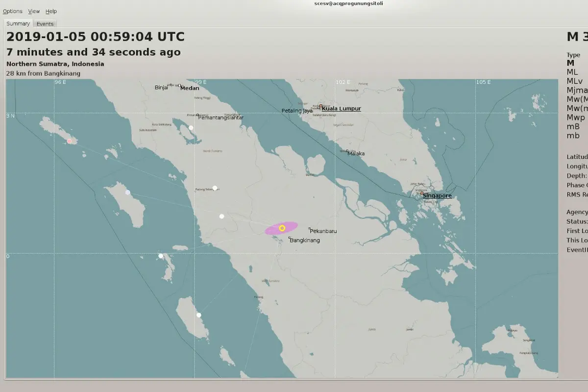Click the Type column header in magnitude panel
The height and width of the screenshot is (392, 588).
coord(573,55)
